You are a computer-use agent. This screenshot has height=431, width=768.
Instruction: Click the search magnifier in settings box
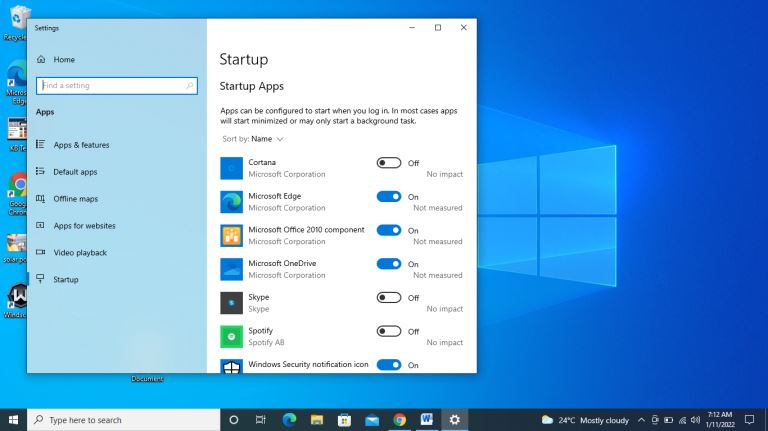[x=190, y=86]
